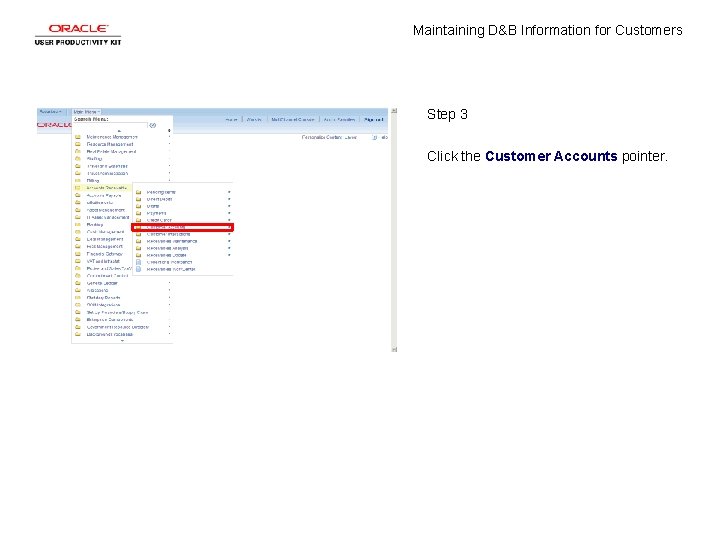Image resolution: width=720 pixels, height=540 pixels.
Task: Click the Commitment Control folder icon
Action: coord(78,276)
